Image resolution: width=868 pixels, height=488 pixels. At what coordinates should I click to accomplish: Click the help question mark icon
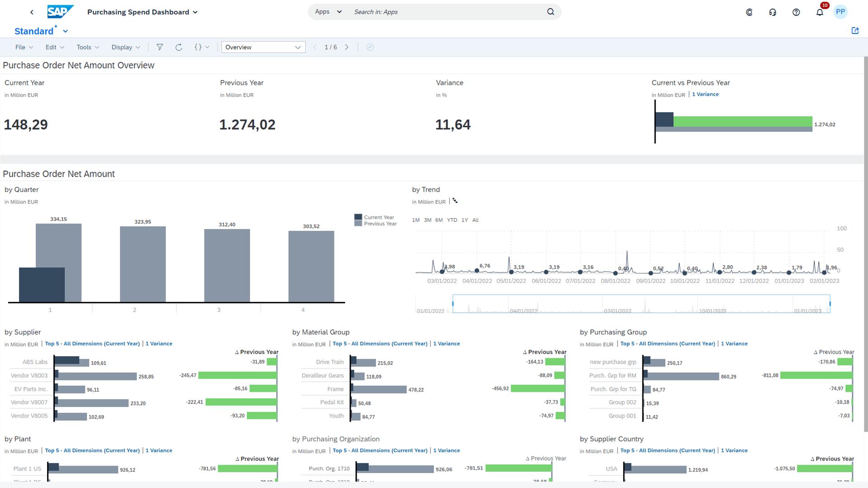796,12
